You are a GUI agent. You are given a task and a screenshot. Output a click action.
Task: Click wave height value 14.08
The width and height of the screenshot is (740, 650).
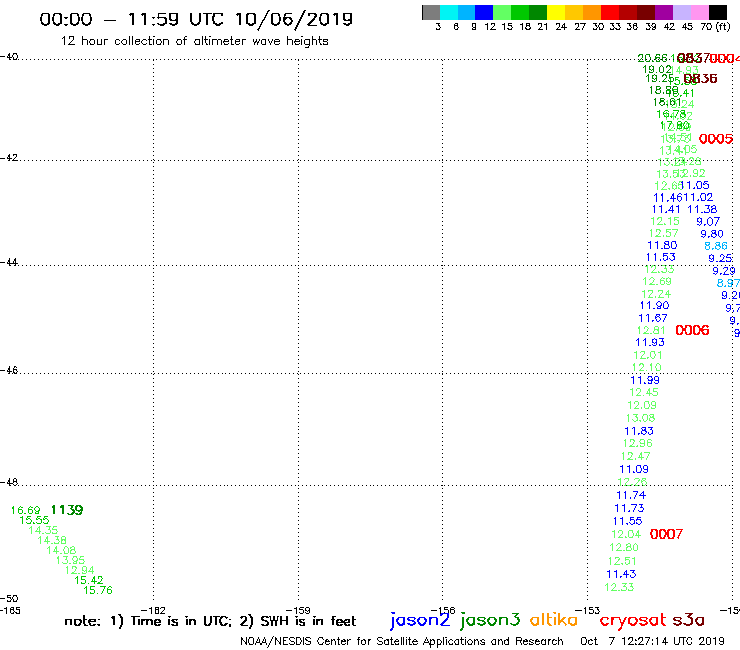61,550
